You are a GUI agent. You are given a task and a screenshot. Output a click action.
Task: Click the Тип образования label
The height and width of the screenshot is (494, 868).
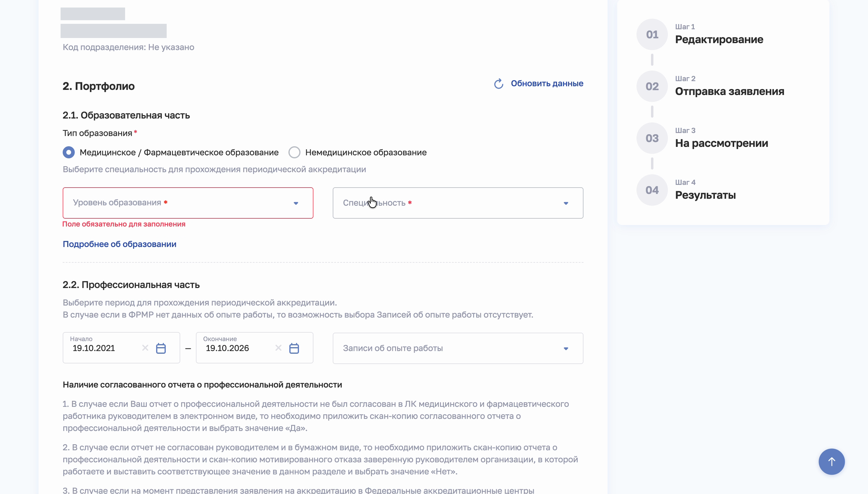[x=98, y=133]
